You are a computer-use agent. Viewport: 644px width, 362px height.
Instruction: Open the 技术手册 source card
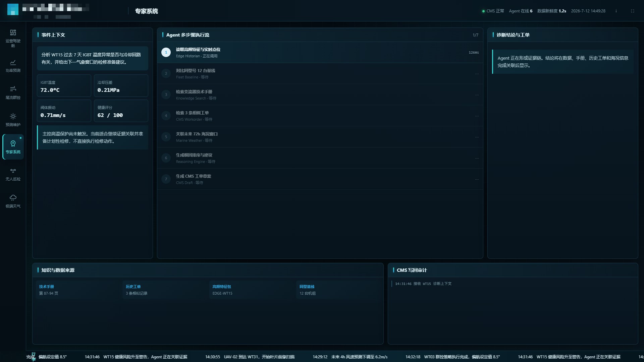77,290
